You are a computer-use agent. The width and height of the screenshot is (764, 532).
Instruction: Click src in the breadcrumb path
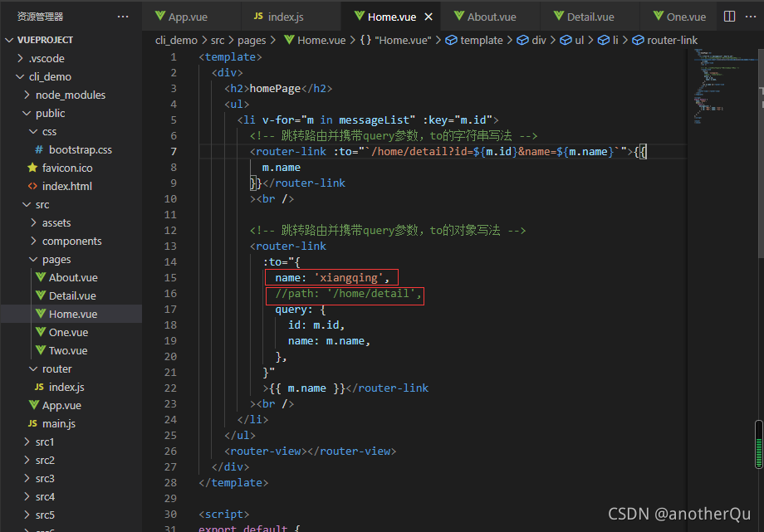point(218,40)
